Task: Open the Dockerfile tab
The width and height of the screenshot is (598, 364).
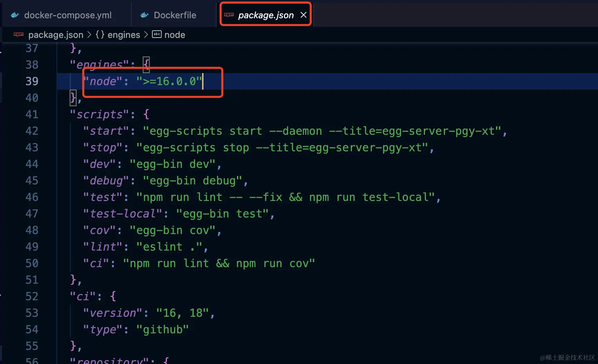Action: (x=175, y=15)
